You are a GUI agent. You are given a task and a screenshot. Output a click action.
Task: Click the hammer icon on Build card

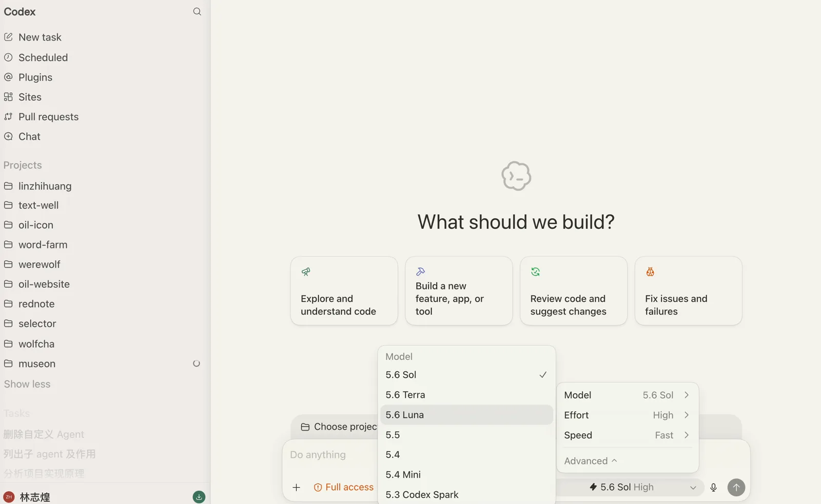pyautogui.click(x=421, y=272)
